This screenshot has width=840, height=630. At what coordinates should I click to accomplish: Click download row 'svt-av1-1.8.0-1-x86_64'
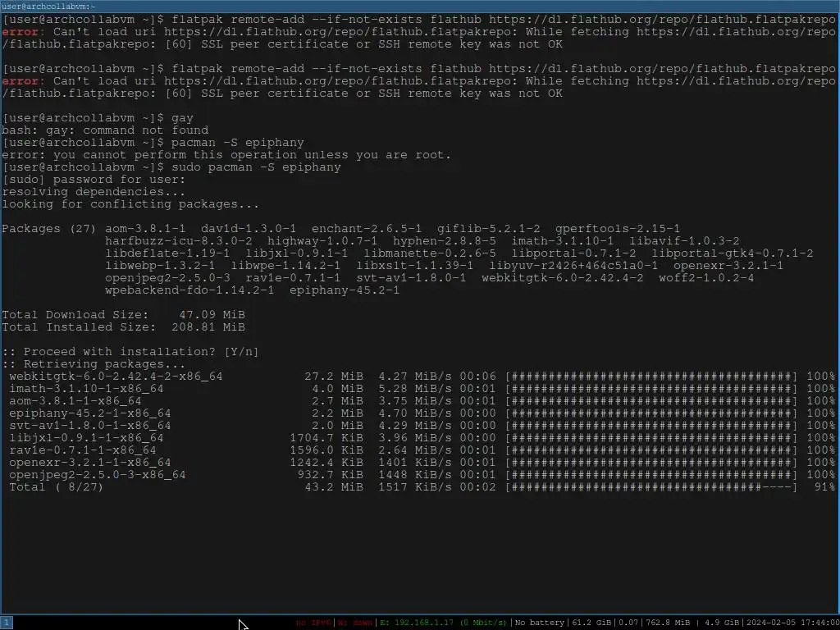(x=422, y=426)
